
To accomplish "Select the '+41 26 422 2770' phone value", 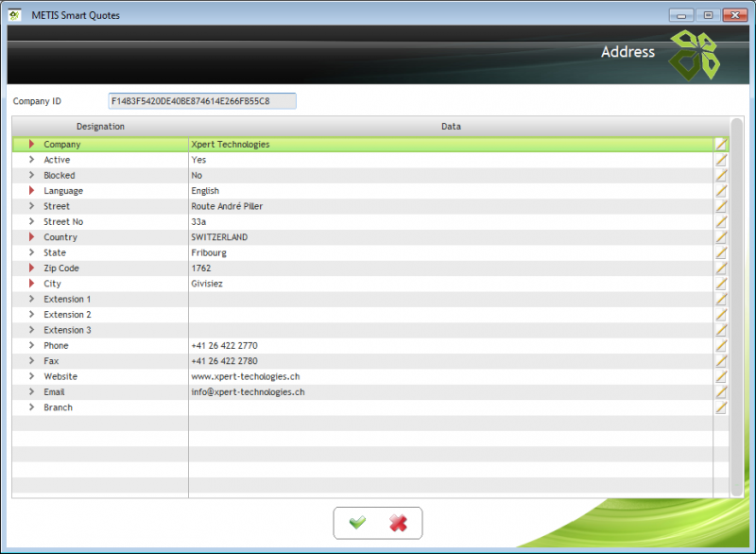I will 224,346.
